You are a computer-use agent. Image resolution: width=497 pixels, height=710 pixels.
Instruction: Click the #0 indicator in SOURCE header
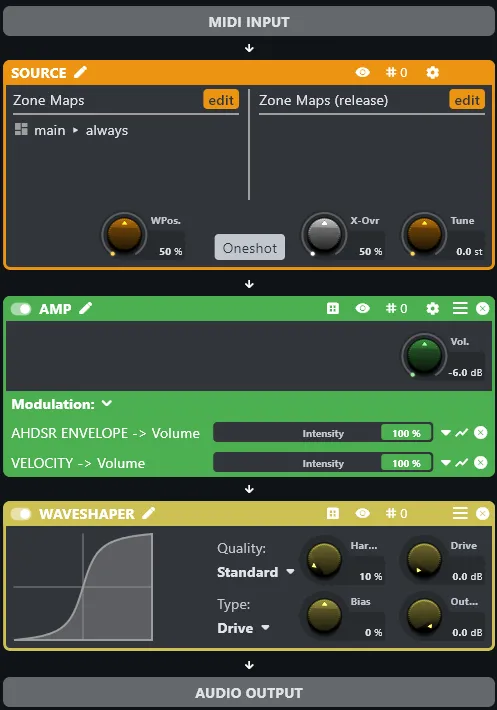397,72
